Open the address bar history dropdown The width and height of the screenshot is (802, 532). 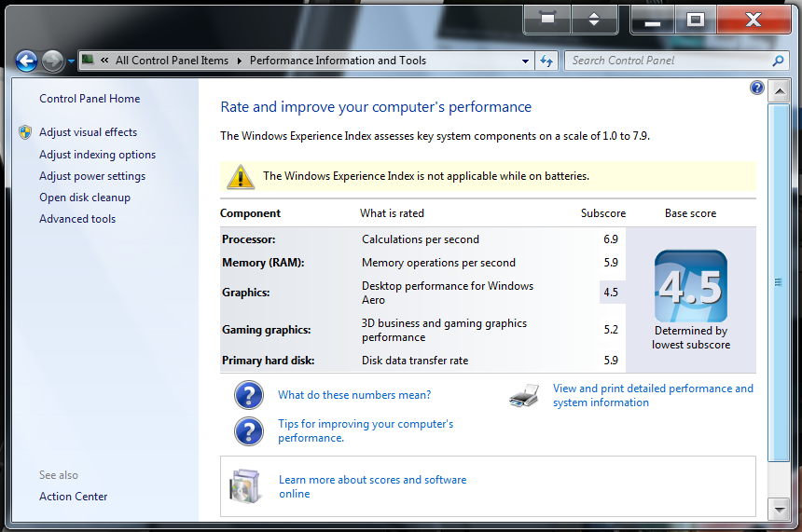(525, 61)
